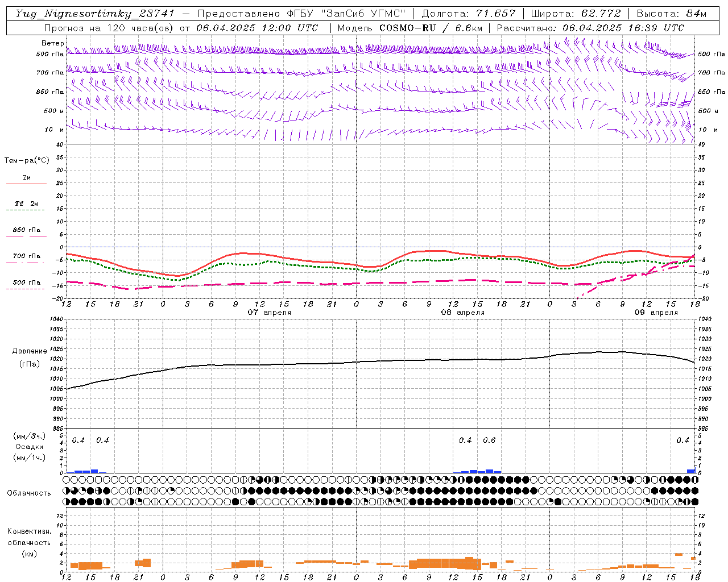Image resolution: width=728 pixels, height=582 pixels.
Task: Select the 'Долгота: 71.657' header field
Action: point(469,14)
